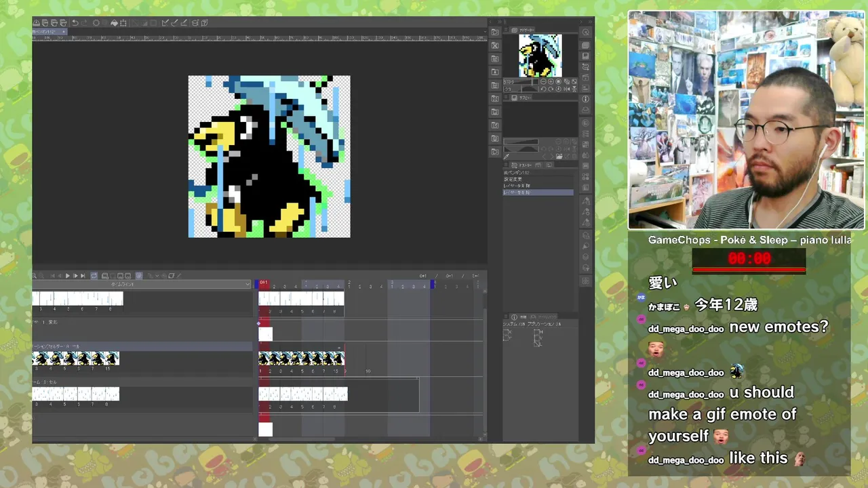The image size is (868, 488).
Task: Switch to the third tab beside History
Action: 549,165
